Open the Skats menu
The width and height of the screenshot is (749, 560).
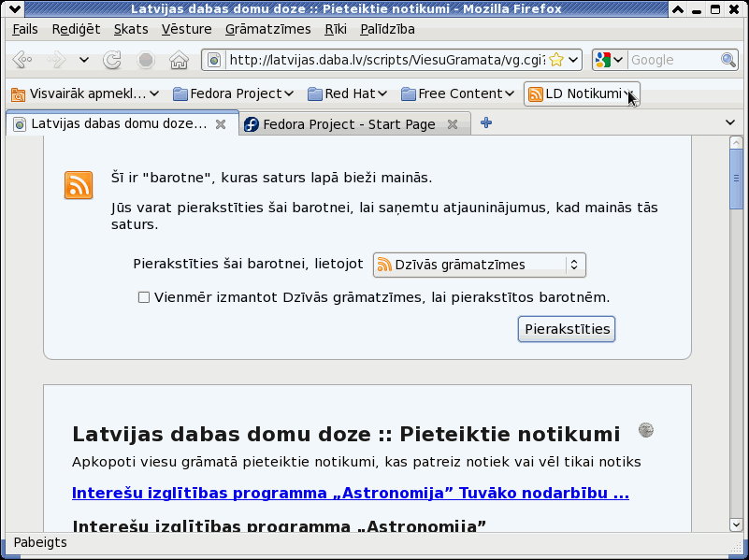(x=131, y=30)
